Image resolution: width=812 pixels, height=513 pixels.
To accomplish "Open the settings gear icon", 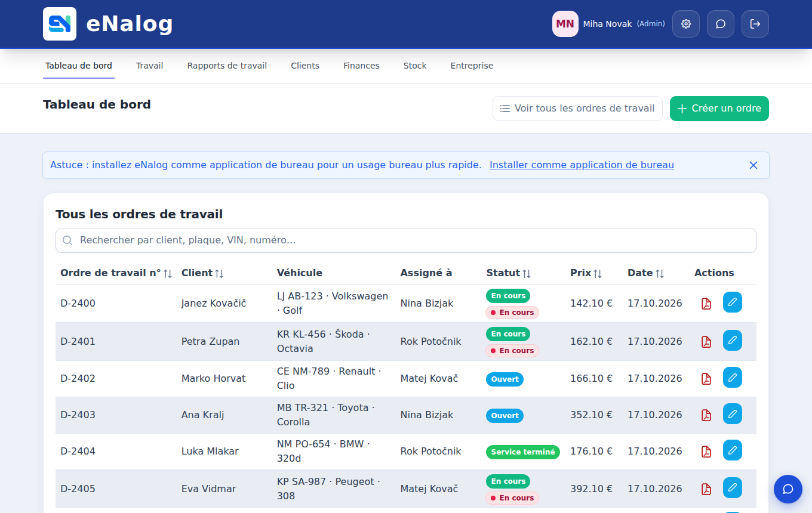I will coord(686,24).
